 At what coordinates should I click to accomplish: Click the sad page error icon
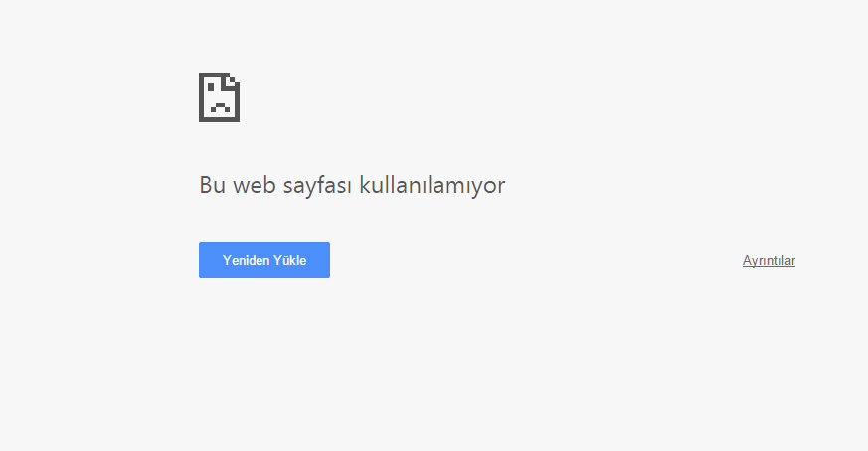(219, 97)
